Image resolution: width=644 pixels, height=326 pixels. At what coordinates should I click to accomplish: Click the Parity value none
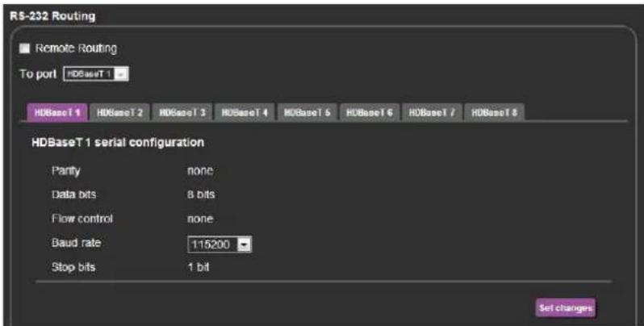200,171
